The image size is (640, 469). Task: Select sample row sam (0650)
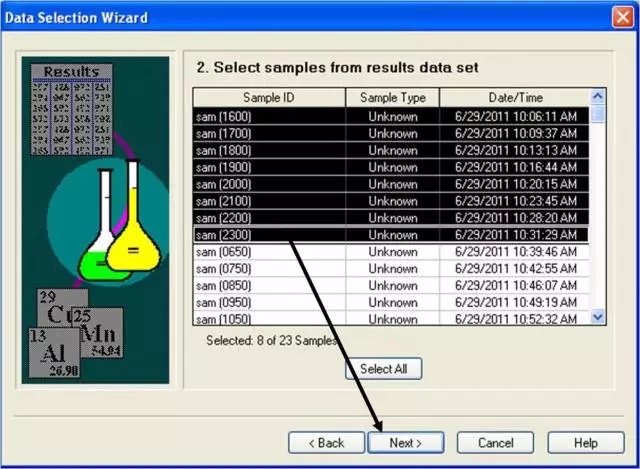pyautogui.click(x=269, y=252)
